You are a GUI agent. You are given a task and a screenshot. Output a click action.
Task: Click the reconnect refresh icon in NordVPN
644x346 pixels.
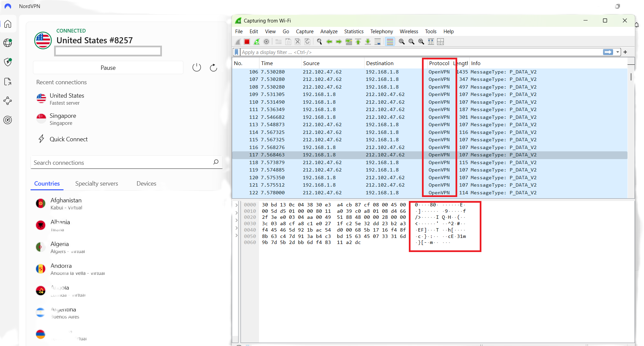pos(213,67)
